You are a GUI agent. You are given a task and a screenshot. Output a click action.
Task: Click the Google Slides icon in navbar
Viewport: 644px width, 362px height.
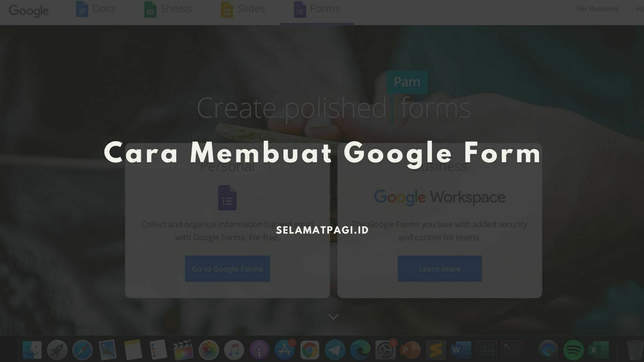[226, 8]
